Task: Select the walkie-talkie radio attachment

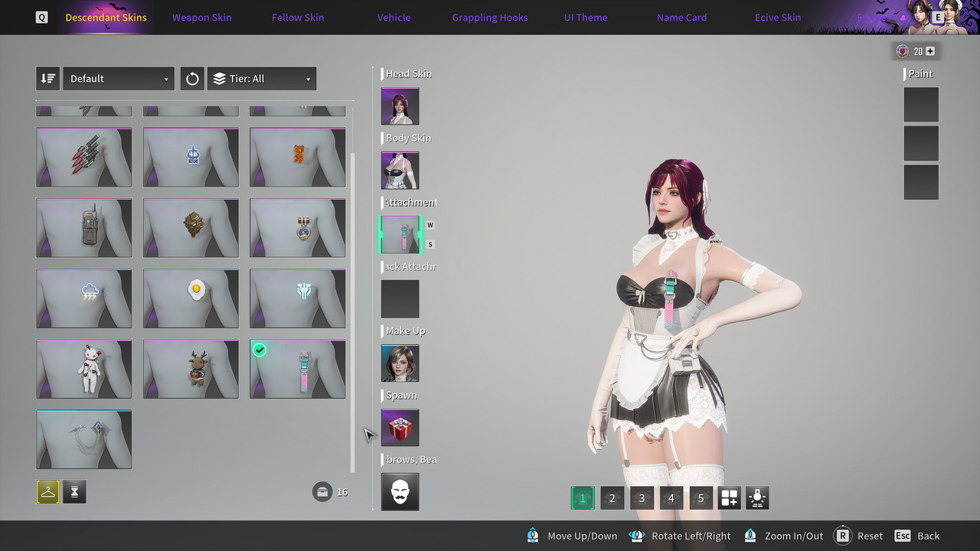Action: coord(84,228)
